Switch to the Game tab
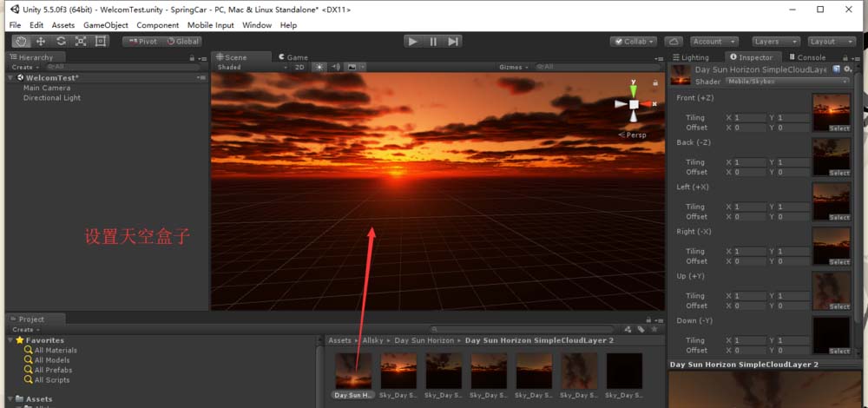Image resolution: width=868 pixels, height=408 pixels. pyautogui.click(x=293, y=57)
